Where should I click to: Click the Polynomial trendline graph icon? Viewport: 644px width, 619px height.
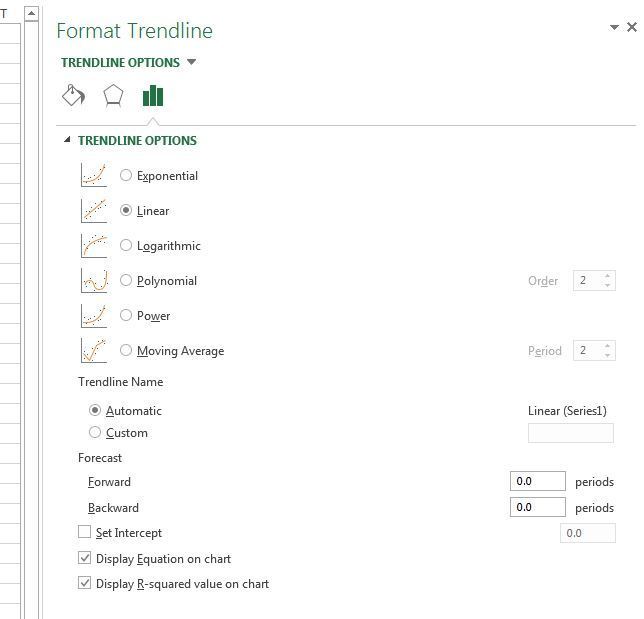tap(93, 280)
